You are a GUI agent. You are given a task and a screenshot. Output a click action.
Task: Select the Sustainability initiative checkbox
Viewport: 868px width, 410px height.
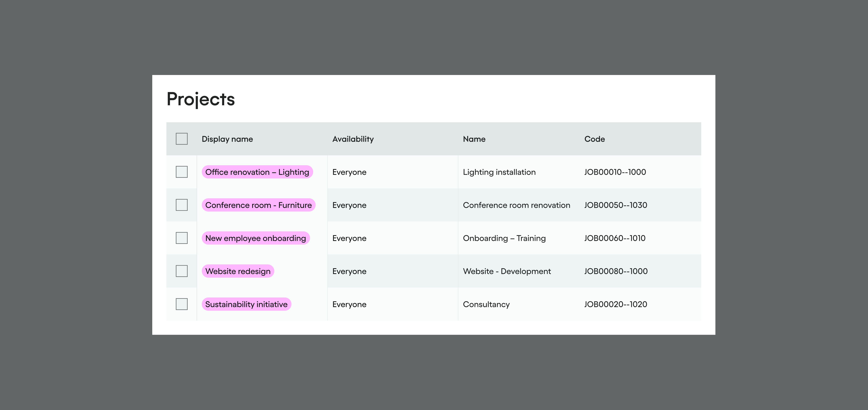coord(182,304)
